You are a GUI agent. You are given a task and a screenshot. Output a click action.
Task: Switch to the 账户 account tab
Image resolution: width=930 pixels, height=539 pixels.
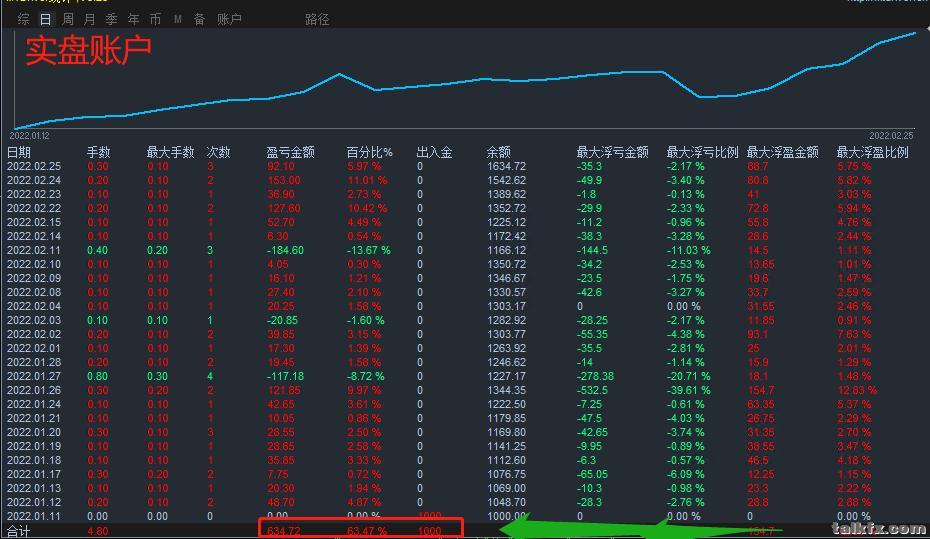click(x=229, y=19)
